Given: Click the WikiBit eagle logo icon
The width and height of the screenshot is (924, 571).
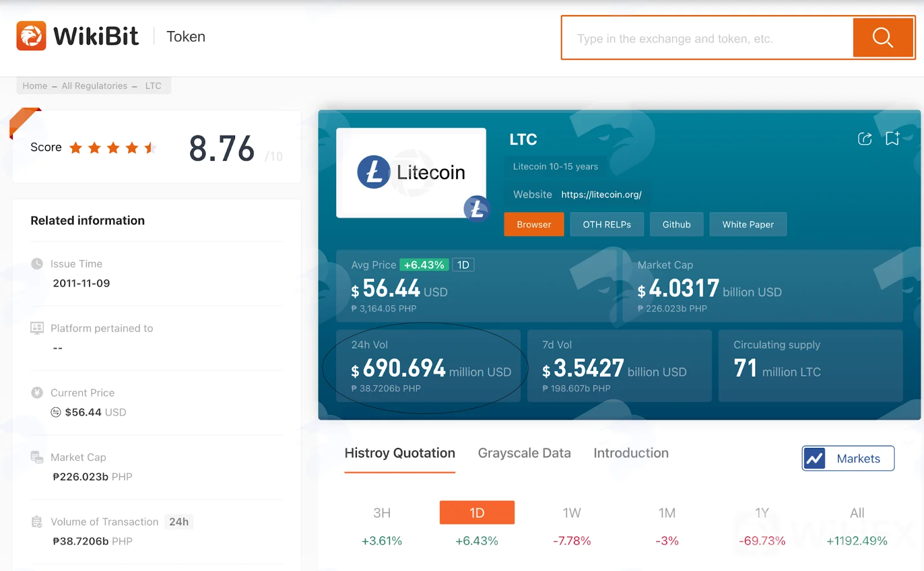Looking at the screenshot, I should (x=31, y=36).
